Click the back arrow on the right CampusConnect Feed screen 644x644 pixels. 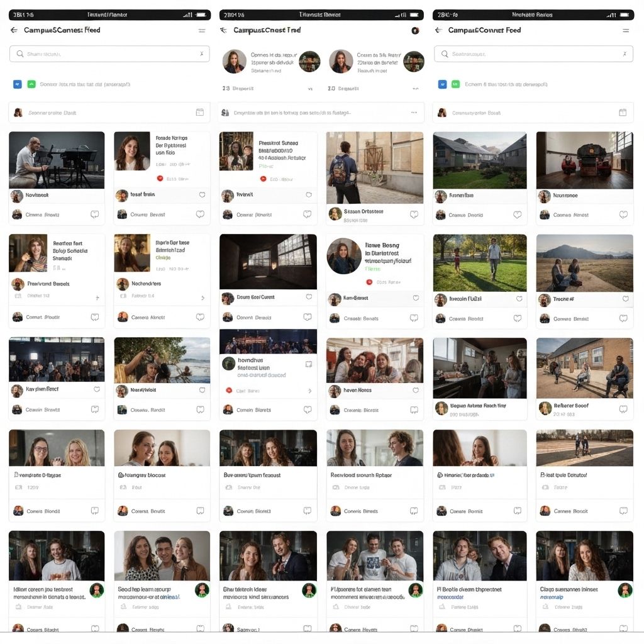pos(438,30)
